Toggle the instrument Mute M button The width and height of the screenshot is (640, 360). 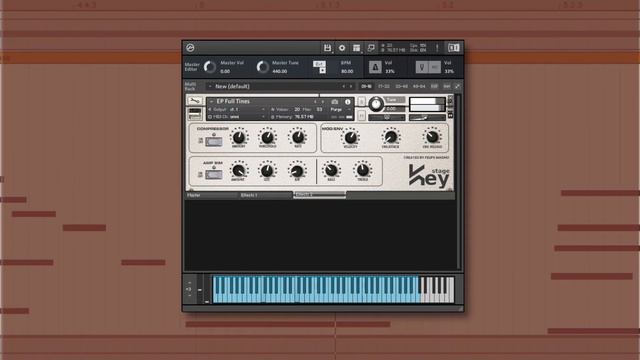[x=362, y=116]
